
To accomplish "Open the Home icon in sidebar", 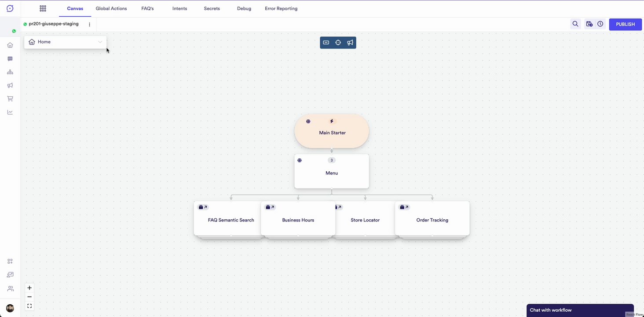I will (x=10, y=45).
